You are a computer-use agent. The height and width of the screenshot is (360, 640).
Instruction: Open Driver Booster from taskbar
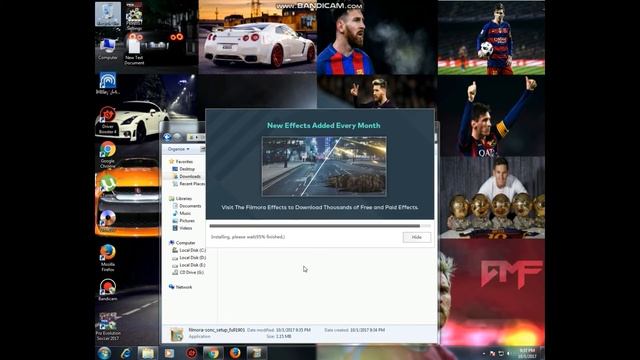click(x=191, y=353)
